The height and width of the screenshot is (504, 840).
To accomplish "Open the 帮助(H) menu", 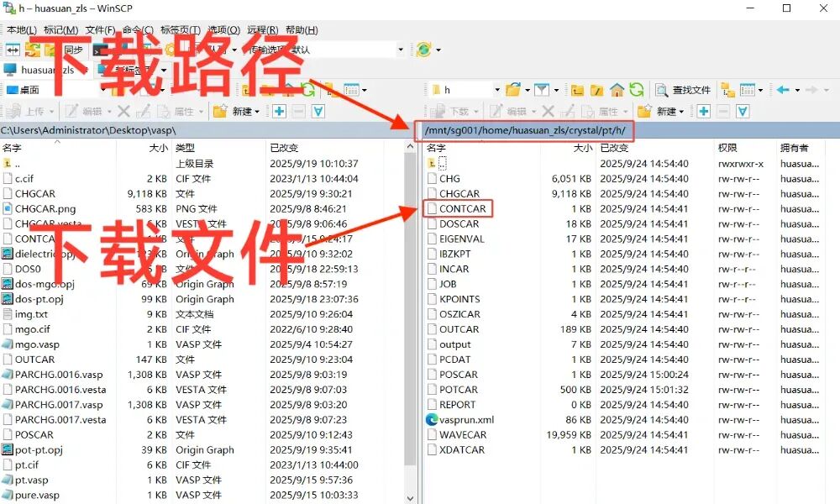I will pyautogui.click(x=301, y=29).
